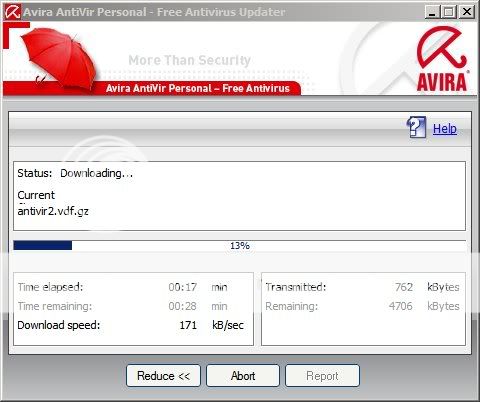
Task: Click the Time elapsed 00:17 value
Action: 182,287
